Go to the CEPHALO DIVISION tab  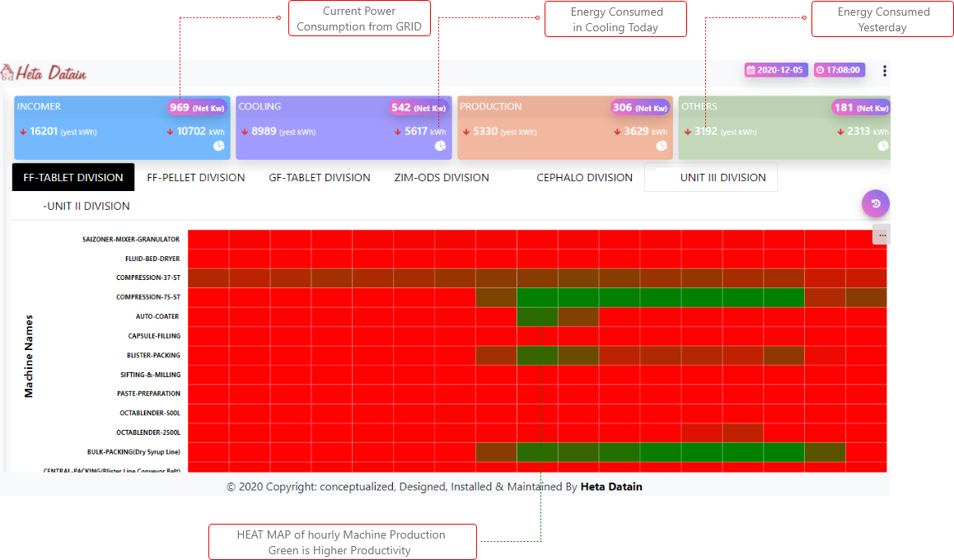584,177
